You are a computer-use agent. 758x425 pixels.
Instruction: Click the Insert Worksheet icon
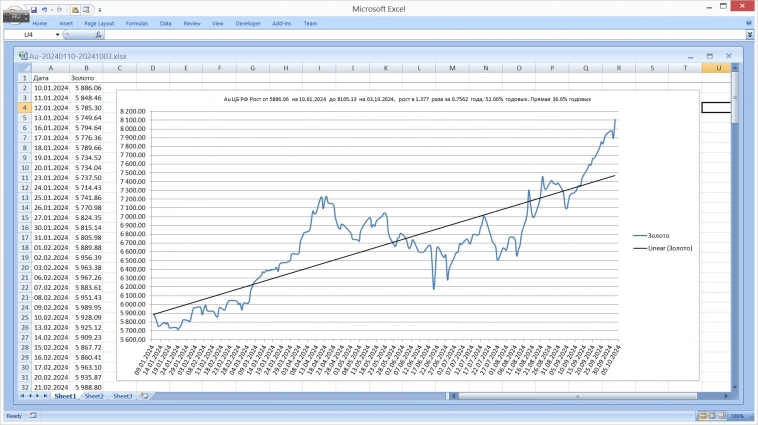144,396
